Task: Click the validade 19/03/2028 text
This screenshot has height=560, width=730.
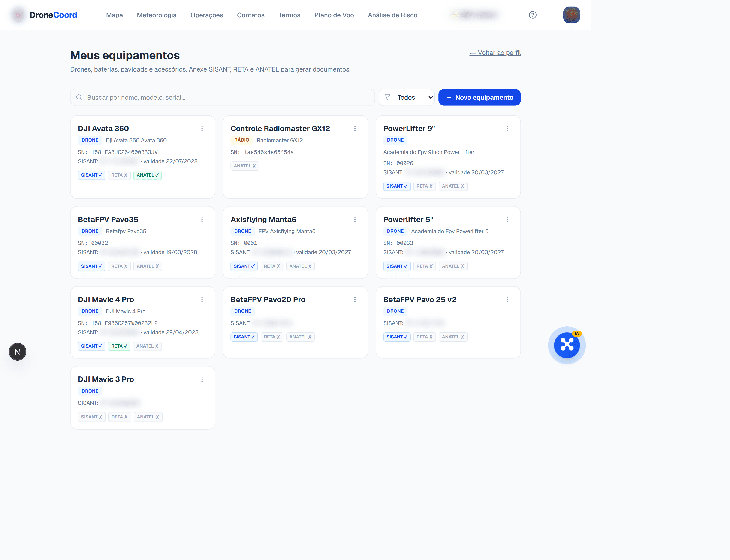Action: (170, 252)
